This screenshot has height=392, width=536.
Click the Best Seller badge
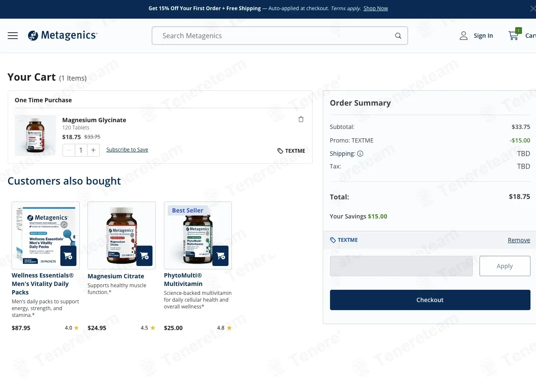(187, 210)
